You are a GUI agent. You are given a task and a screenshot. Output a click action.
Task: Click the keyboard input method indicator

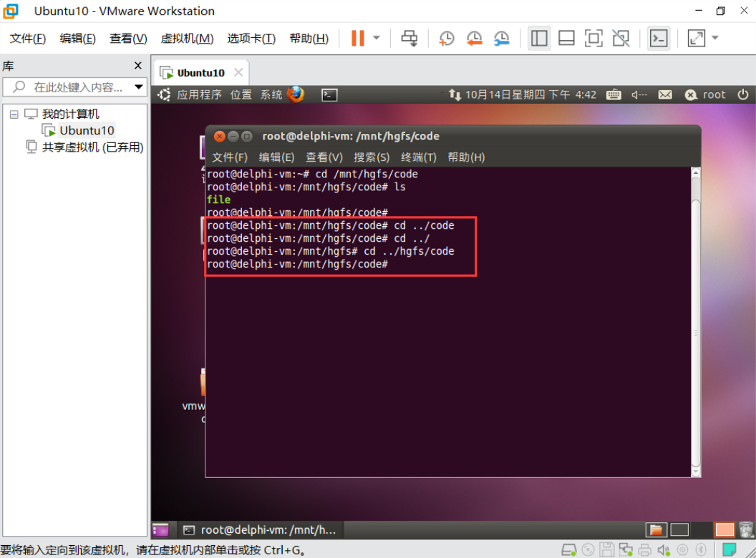614,94
